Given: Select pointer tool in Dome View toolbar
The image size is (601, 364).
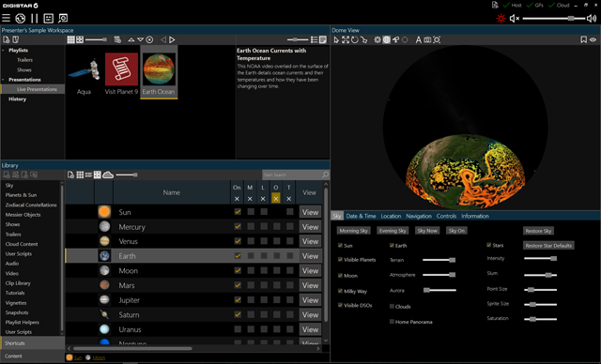Looking at the screenshot, I should (336, 39).
